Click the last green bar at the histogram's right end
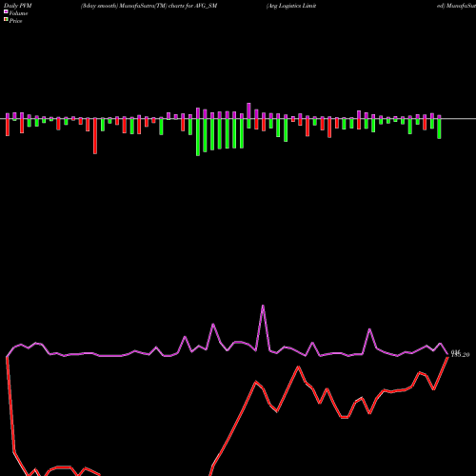Viewport: 476px width, 476px height. coord(439,129)
